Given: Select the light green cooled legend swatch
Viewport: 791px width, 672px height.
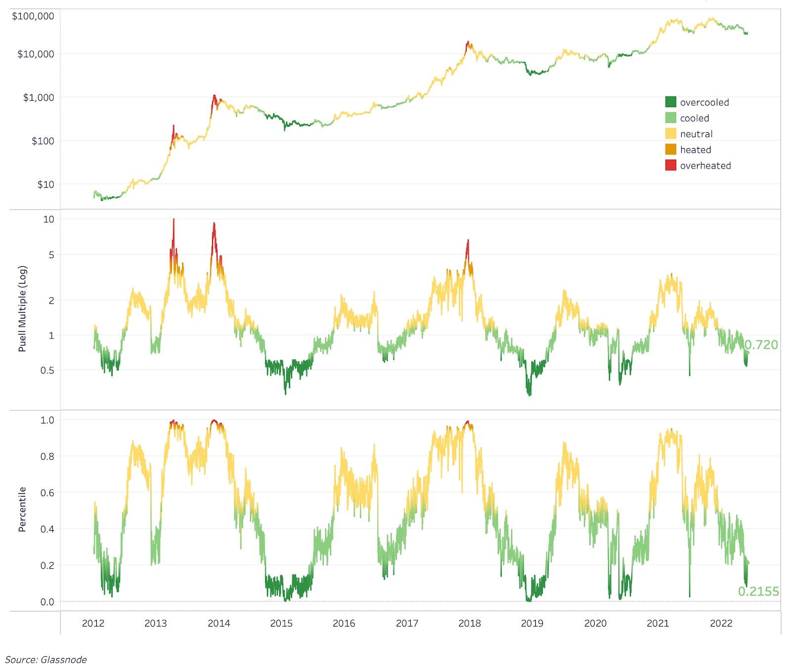Looking at the screenshot, I should click(670, 118).
